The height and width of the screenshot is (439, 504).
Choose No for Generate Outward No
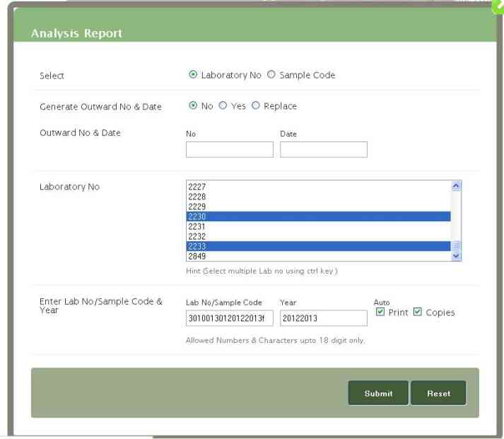coord(192,106)
